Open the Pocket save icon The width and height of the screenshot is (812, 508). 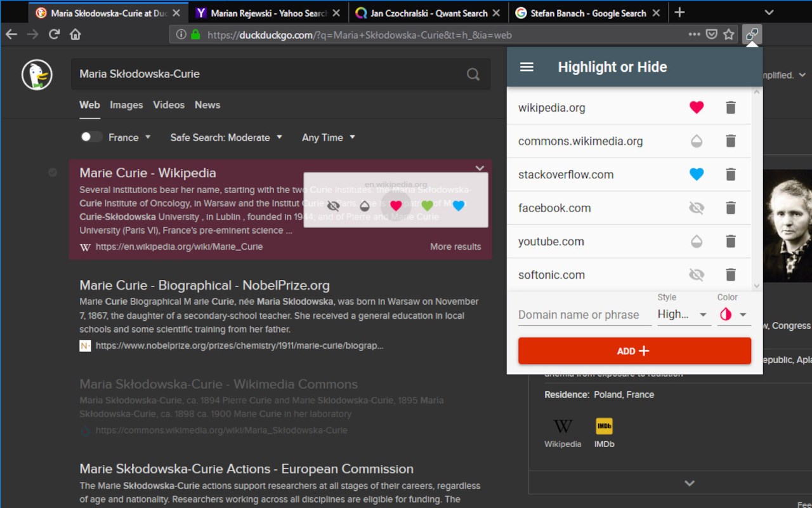pos(712,34)
